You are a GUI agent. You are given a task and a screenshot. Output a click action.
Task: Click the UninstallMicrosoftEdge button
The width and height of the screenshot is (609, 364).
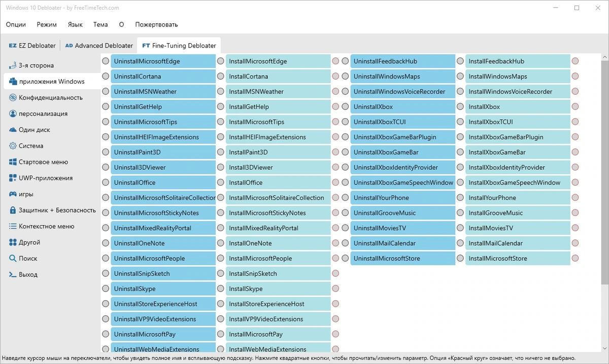click(x=163, y=61)
